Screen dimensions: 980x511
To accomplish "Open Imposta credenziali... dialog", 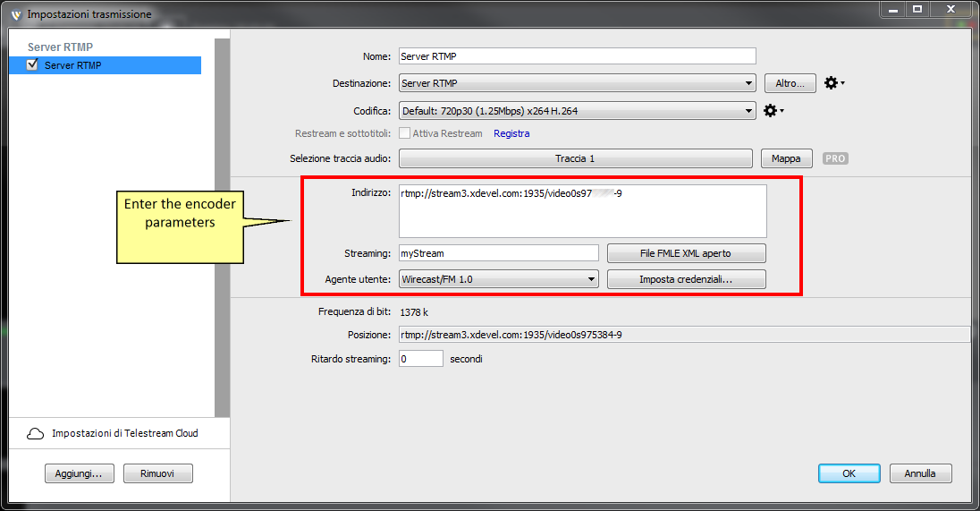I will (x=686, y=279).
